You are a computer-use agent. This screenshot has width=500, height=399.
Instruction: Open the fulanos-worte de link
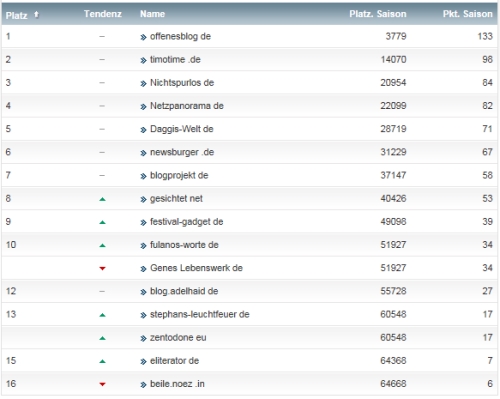click(184, 245)
